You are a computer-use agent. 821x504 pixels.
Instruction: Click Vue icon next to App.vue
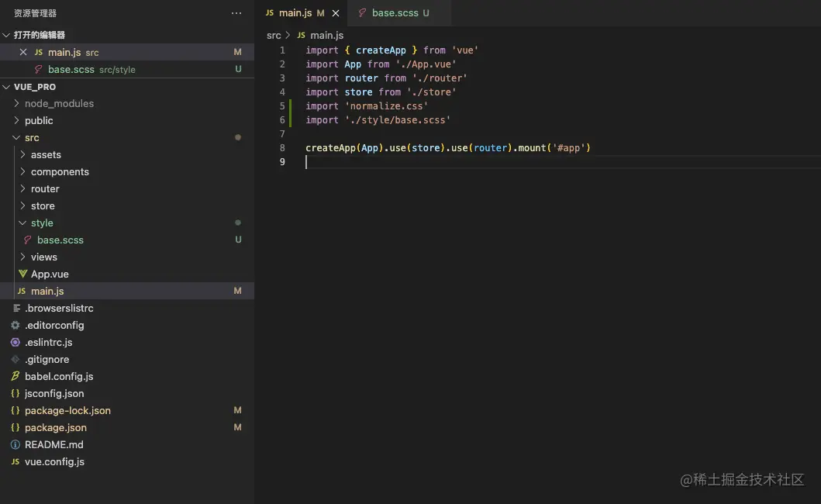click(22, 274)
